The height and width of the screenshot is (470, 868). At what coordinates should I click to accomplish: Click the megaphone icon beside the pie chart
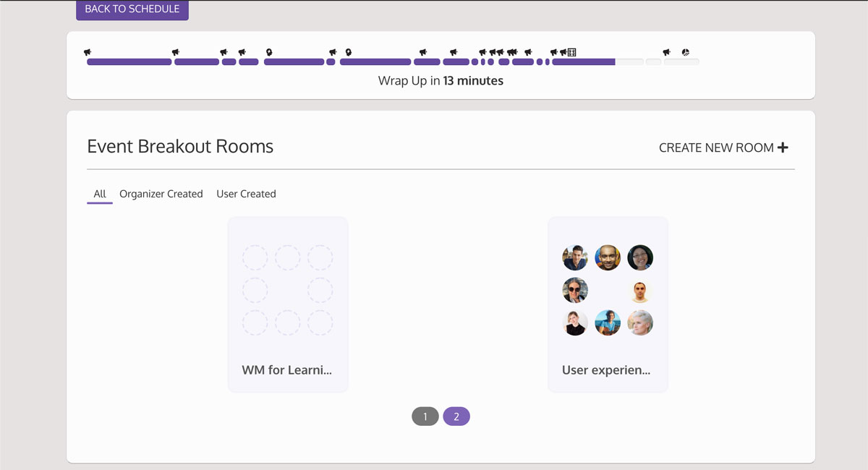pos(667,52)
